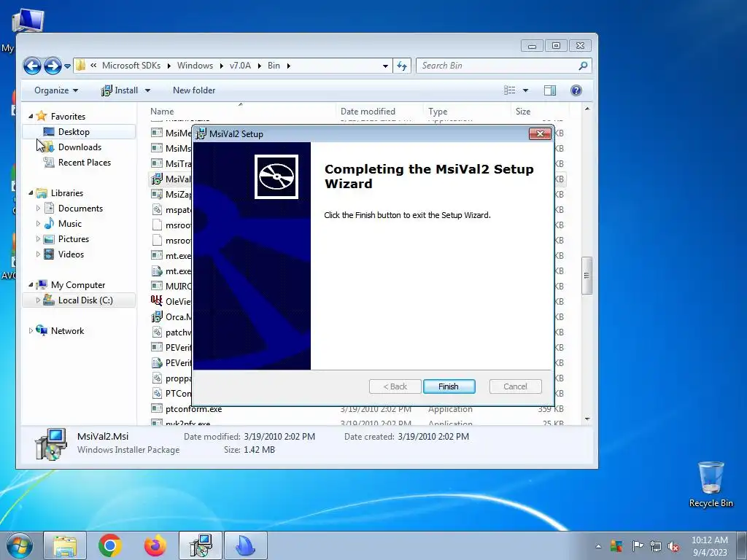Screen dimensions: 747x560
Task: Sort by Date modified column header
Action: pyautogui.click(x=368, y=112)
